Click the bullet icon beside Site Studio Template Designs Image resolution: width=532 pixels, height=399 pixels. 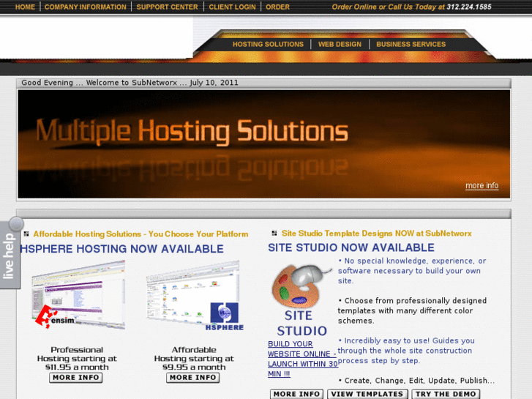pos(274,233)
